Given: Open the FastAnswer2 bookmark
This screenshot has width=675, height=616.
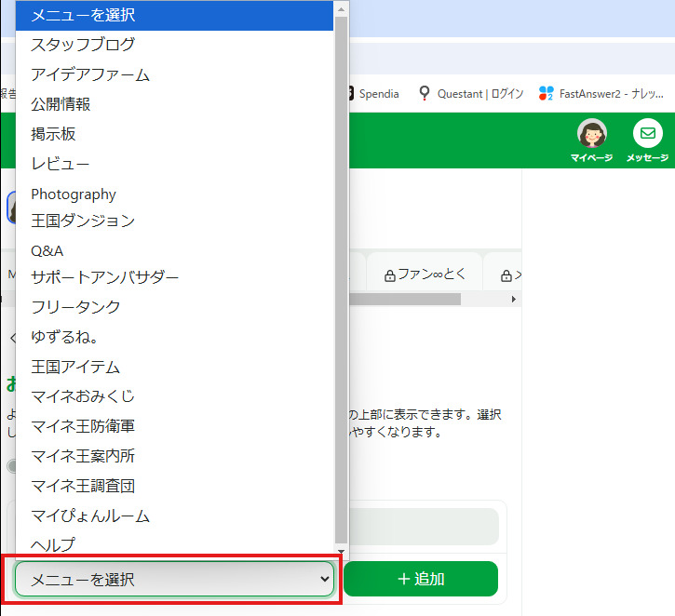Looking at the screenshot, I should (603, 93).
